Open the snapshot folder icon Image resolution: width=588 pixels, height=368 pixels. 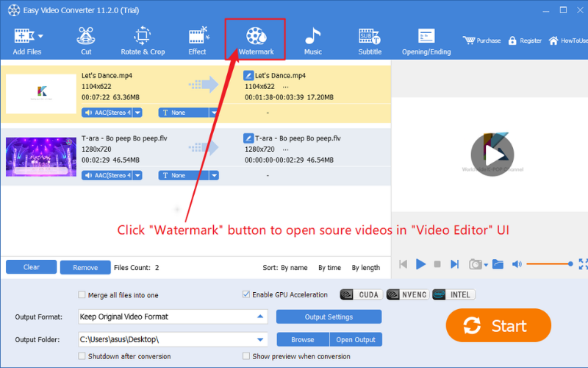(x=498, y=264)
